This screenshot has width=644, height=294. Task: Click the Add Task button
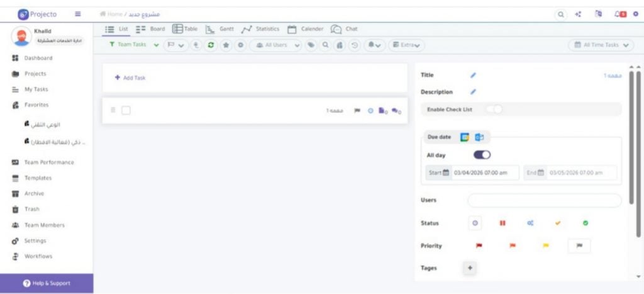click(x=130, y=78)
